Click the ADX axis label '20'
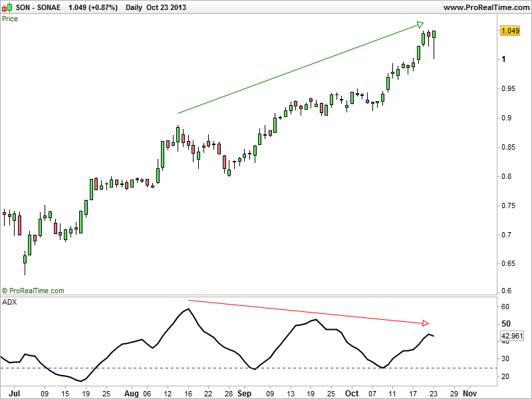532x399 pixels. pos(505,376)
